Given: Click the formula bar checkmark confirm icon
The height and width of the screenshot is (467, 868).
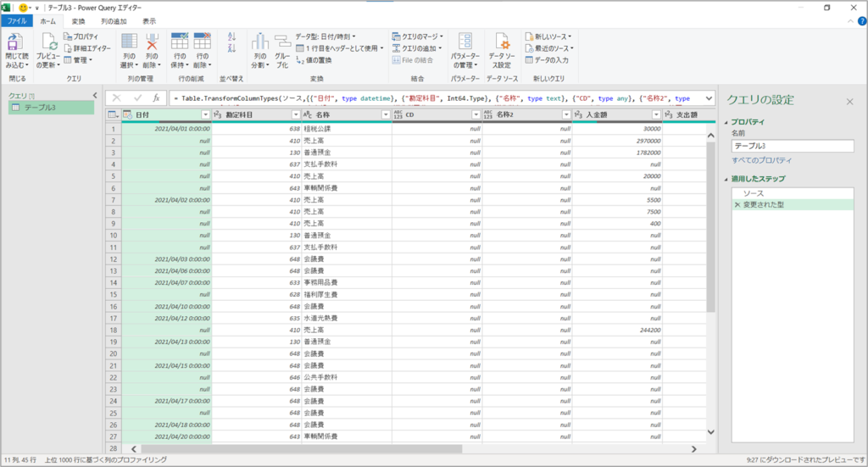Looking at the screenshot, I should click(x=137, y=98).
